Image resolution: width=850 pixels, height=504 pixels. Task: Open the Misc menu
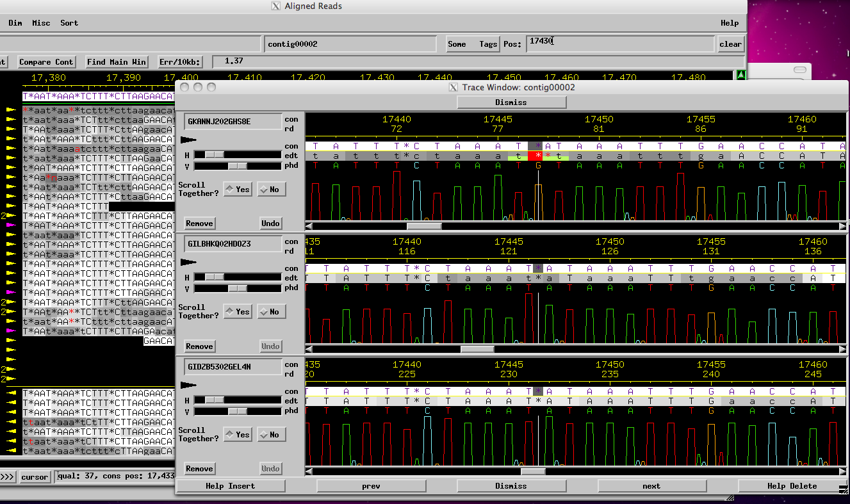click(41, 23)
